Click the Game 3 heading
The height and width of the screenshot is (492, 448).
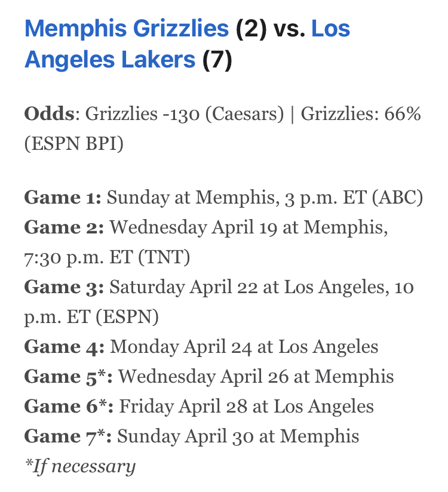64,287
